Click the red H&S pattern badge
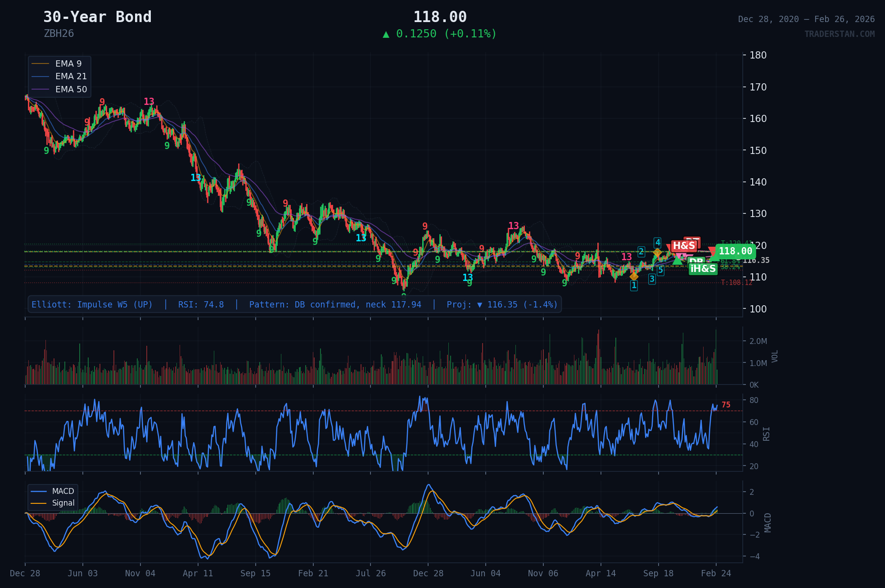Viewport: 885px width, 588px height. pyautogui.click(x=684, y=246)
